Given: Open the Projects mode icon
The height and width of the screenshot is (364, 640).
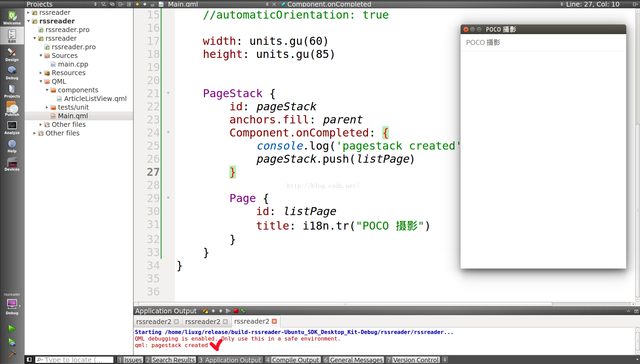Looking at the screenshot, I should pyautogui.click(x=12, y=91).
